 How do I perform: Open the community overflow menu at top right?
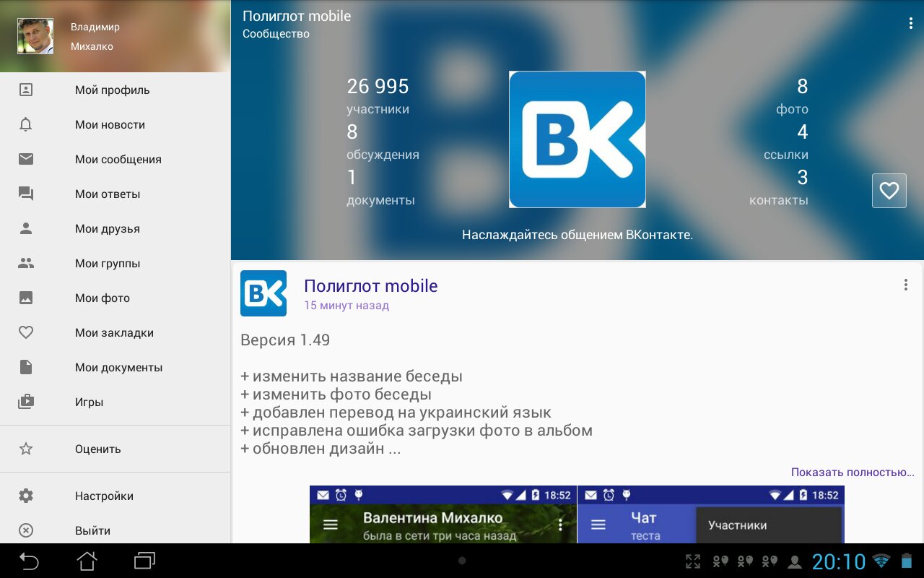tap(910, 24)
